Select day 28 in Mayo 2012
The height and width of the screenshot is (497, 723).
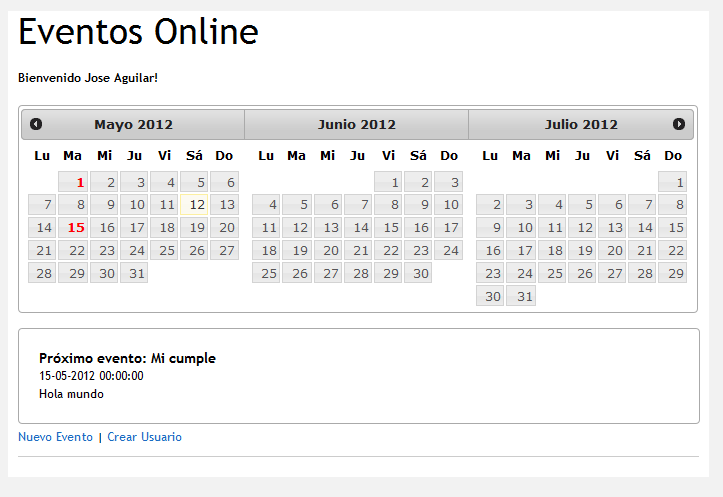point(42,273)
